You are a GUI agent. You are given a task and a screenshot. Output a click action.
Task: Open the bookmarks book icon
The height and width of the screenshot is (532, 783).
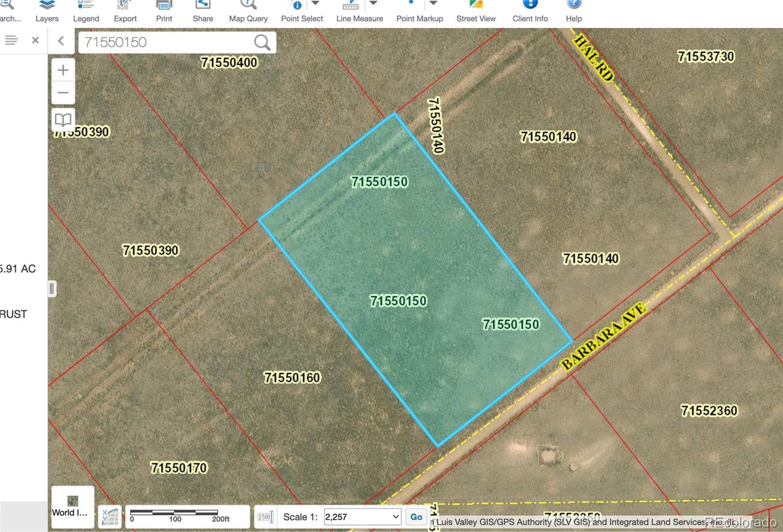tap(63, 119)
